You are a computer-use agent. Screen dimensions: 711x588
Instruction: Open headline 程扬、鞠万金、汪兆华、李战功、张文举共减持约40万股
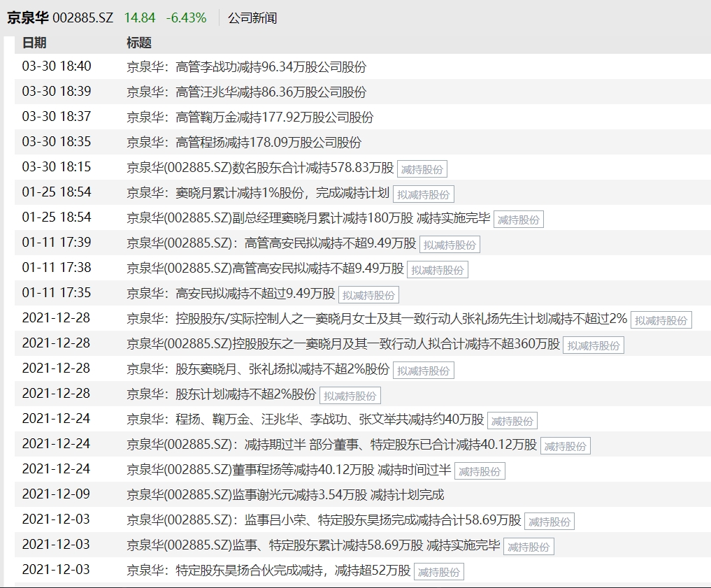pyautogui.click(x=305, y=420)
